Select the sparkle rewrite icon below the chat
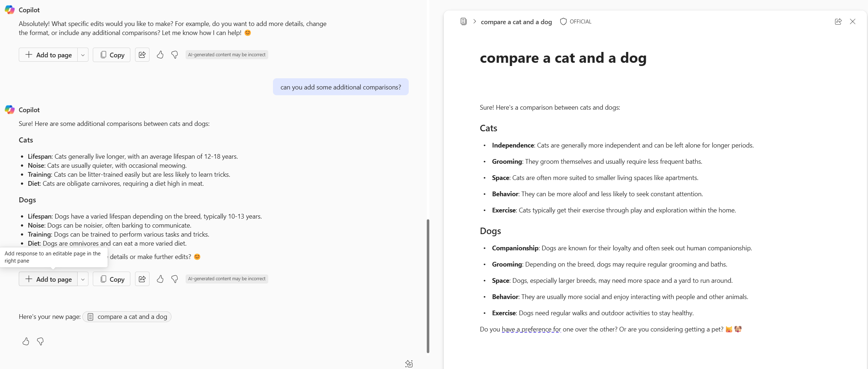The height and width of the screenshot is (369, 868). (409, 363)
